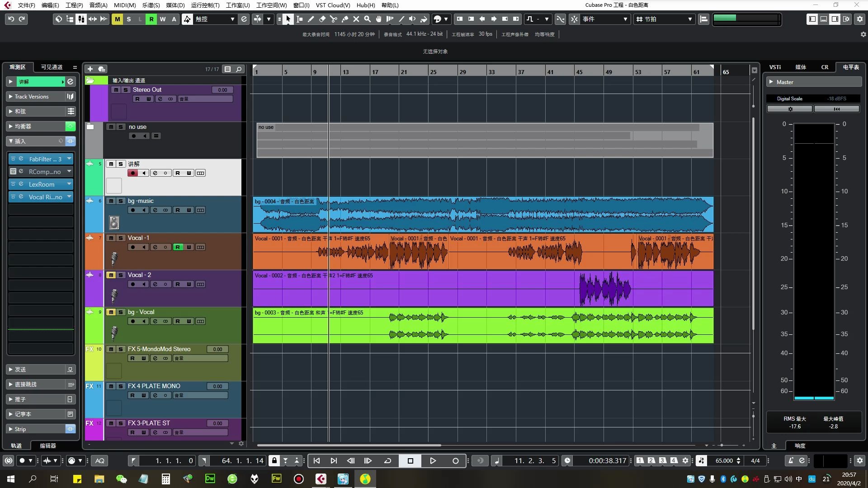Expand the Track Versions inspector section
Screen dimensions: 868x488
35,97
